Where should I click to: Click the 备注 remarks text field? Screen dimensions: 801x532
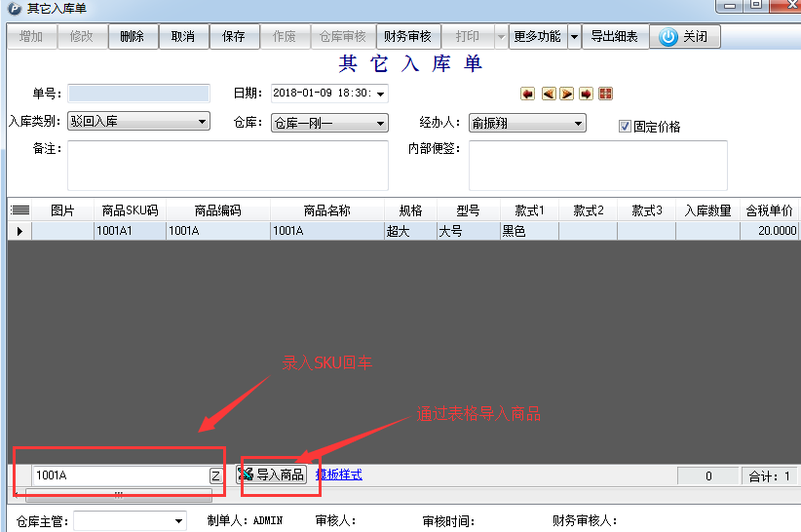(227, 165)
